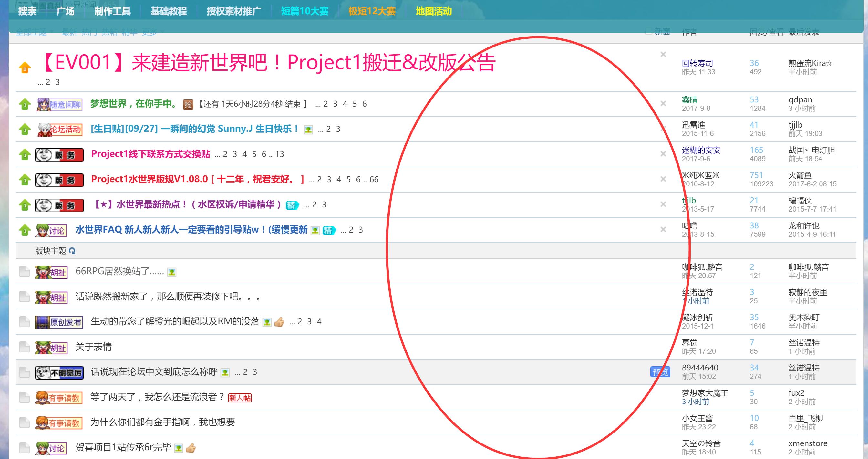Click 讨论 category icon beside 水世界FAQ thread

[51, 231]
